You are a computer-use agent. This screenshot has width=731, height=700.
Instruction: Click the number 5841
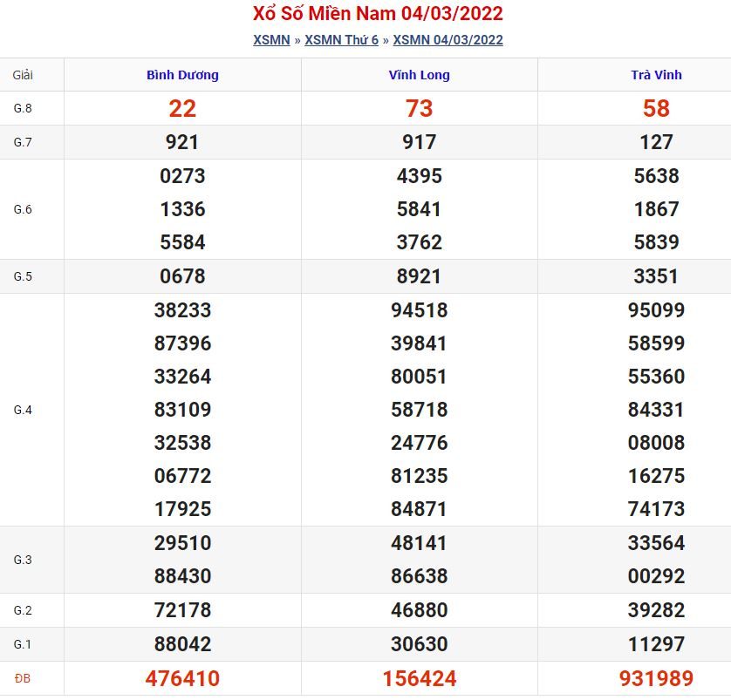click(419, 209)
